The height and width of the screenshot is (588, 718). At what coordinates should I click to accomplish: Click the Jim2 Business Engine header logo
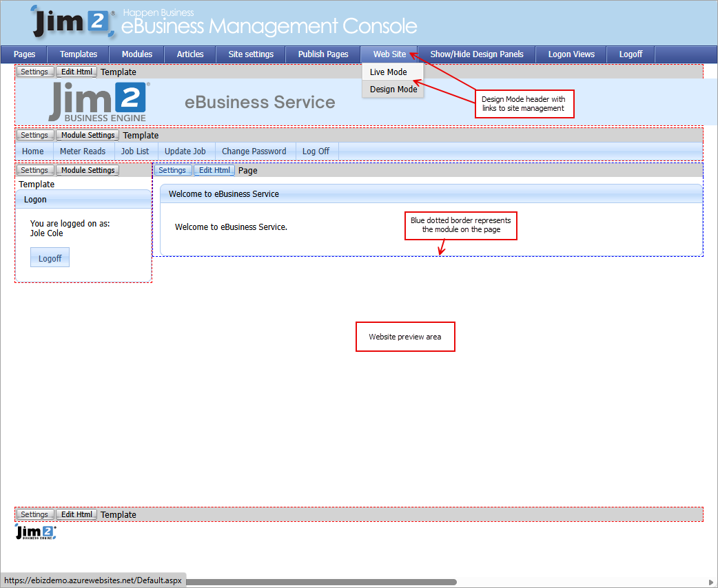coord(99,102)
